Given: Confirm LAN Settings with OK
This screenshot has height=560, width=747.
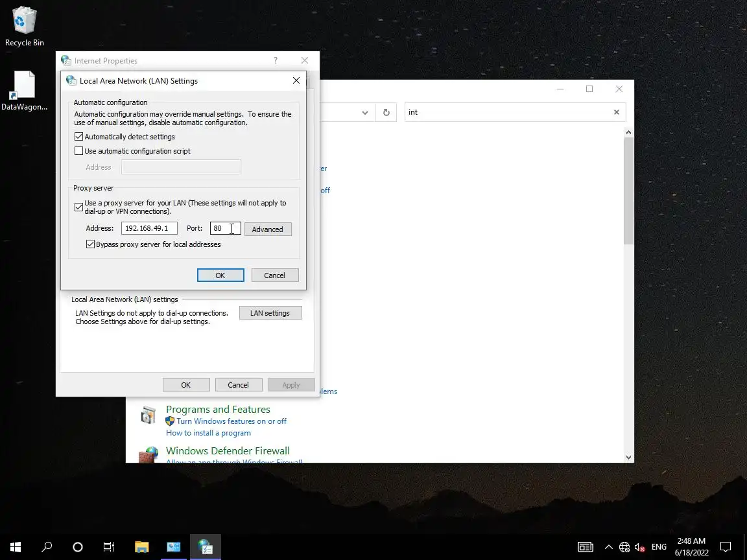Looking at the screenshot, I should tap(220, 275).
